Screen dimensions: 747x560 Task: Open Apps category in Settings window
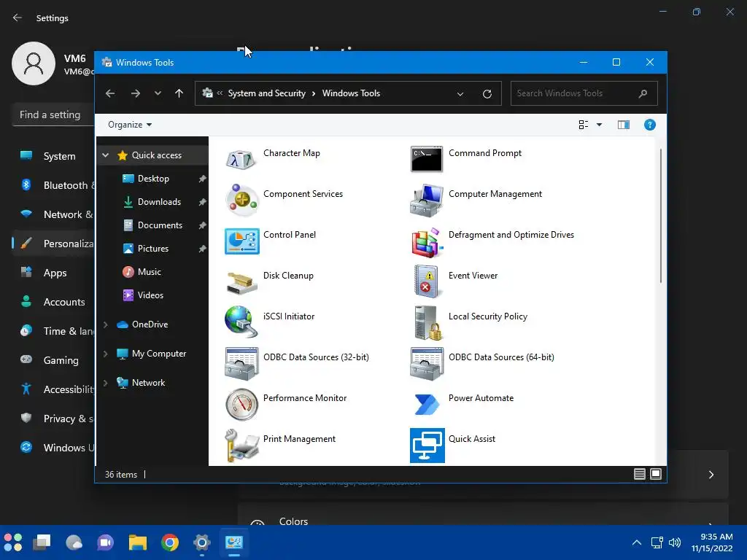pyautogui.click(x=53, y=273)
